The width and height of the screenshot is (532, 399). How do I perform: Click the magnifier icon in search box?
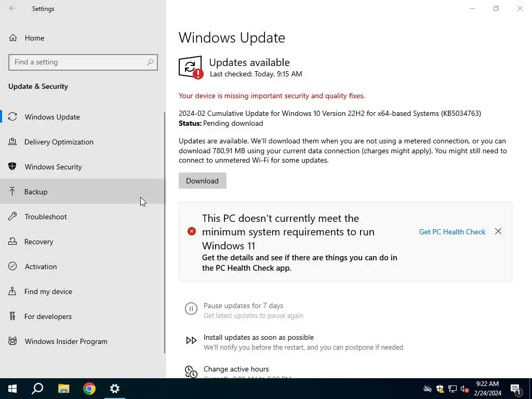click(x=150, y=62)
